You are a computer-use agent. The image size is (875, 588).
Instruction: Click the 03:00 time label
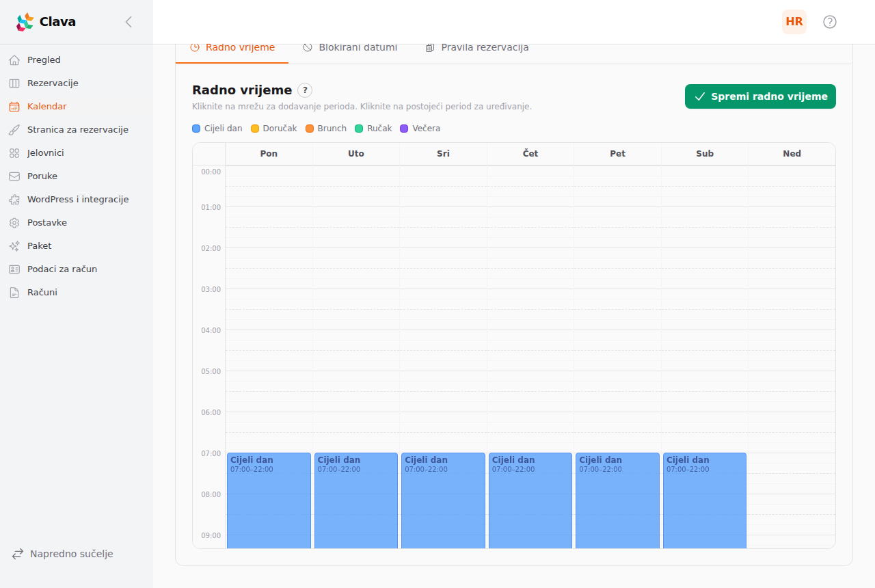pyautogui.click(x=211, y=289)
